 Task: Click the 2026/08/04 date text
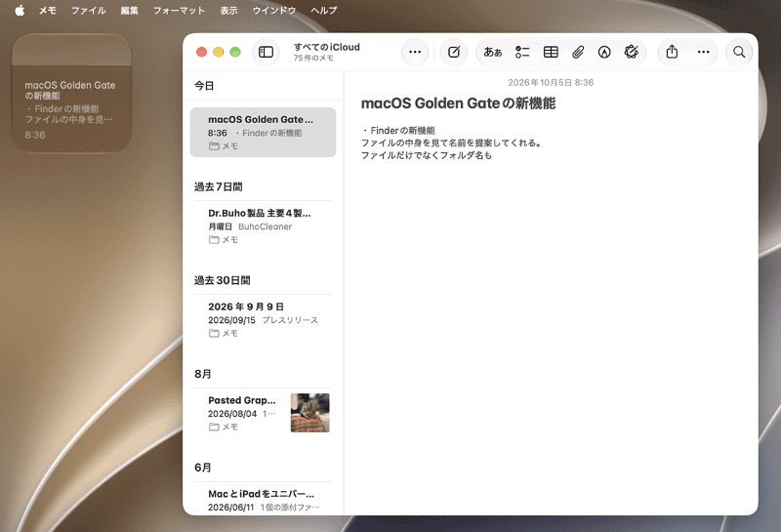pos(232,414)
